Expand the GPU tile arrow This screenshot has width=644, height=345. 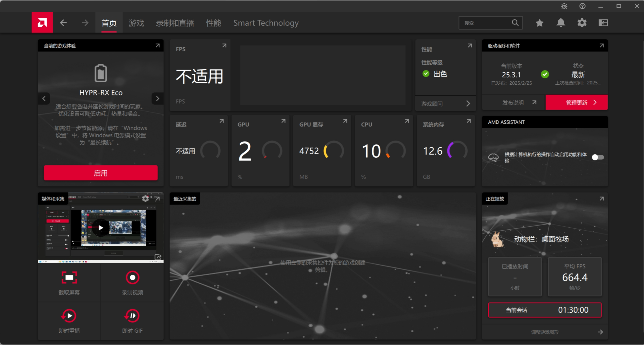283,121
